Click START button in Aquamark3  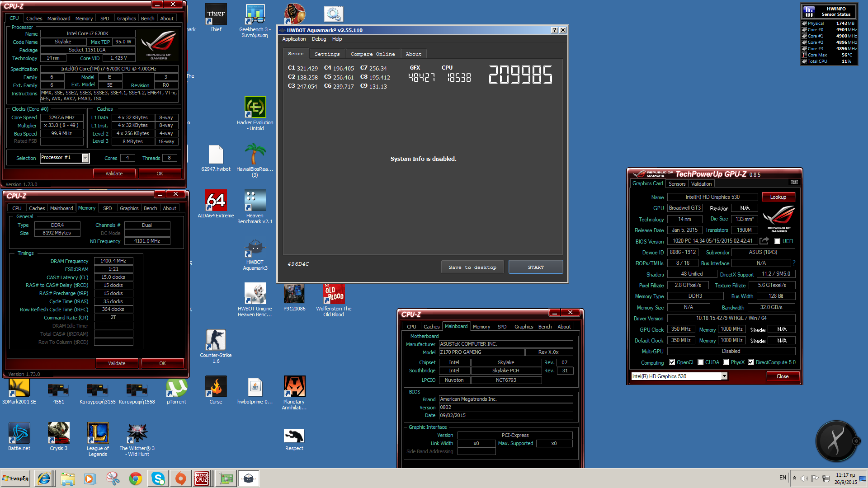point(536,267)
